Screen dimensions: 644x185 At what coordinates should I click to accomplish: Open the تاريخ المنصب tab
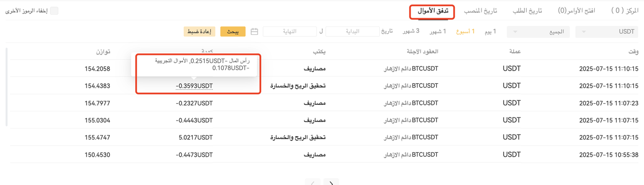point(480,11)
